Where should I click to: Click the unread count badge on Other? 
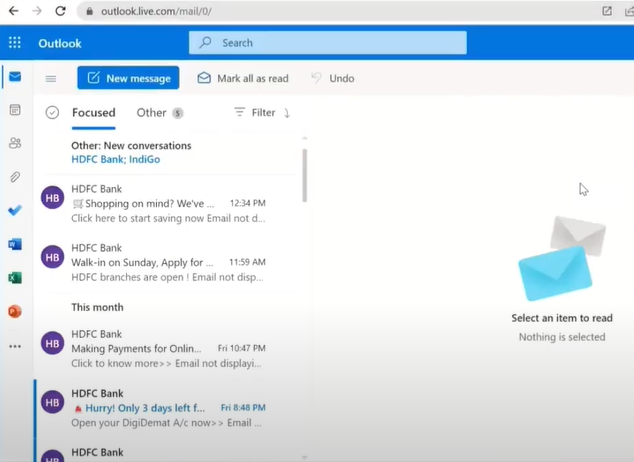coord(178,113)
